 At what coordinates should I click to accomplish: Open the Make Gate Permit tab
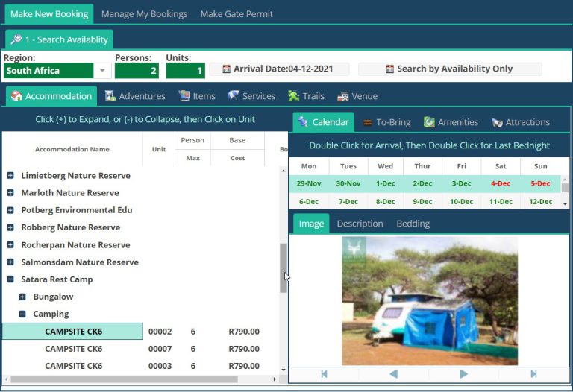point(237,14)
